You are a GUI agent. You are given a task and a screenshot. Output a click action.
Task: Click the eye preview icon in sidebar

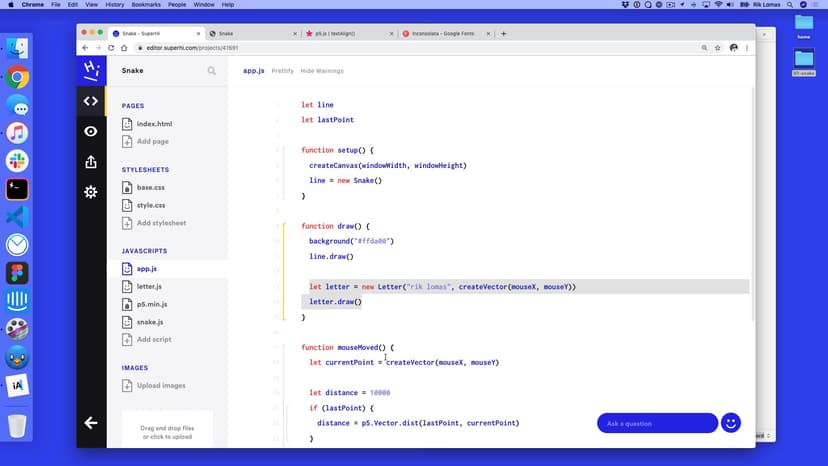[x=91, y=131]
